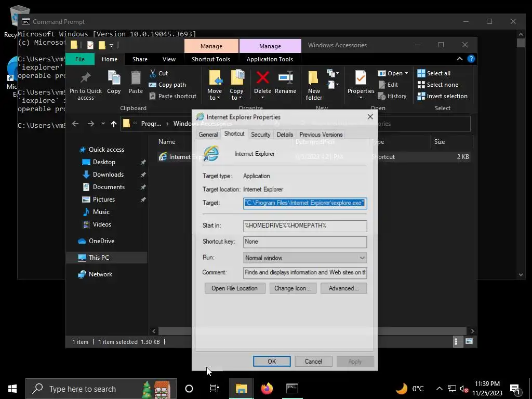Create a New folder
The image size is (532, 399).
pos(314,85)
